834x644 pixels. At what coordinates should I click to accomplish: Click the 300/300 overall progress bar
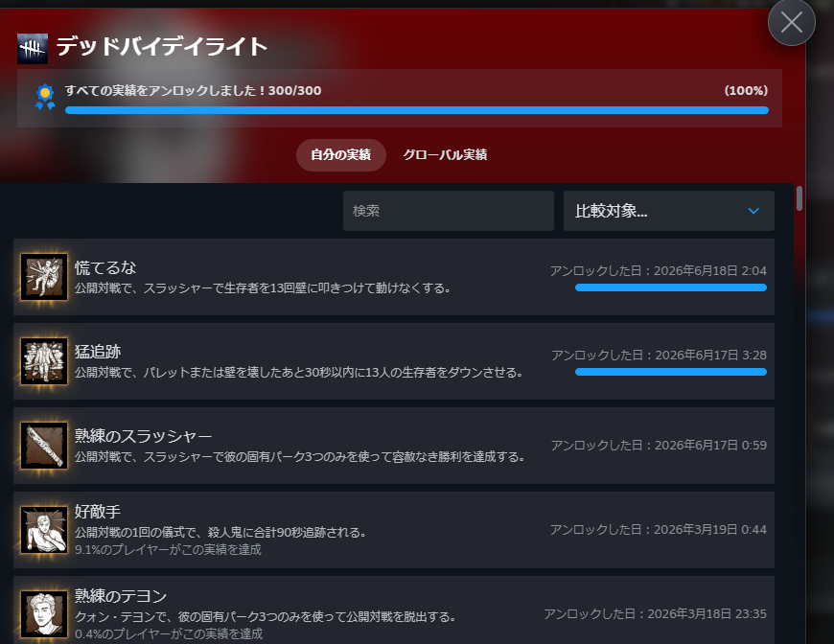pyautogui.click(x=417, y=110)
